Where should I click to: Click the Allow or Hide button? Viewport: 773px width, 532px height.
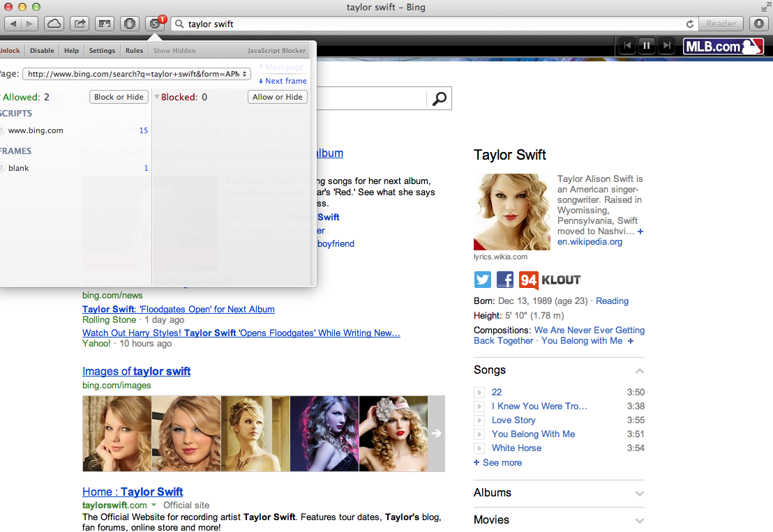click(x=278, y=97)
